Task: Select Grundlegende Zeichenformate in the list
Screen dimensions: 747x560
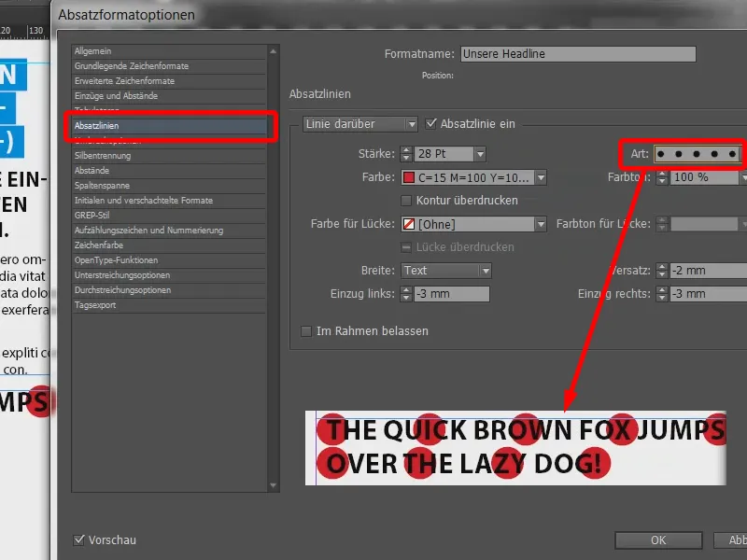Action: (169, 66)
